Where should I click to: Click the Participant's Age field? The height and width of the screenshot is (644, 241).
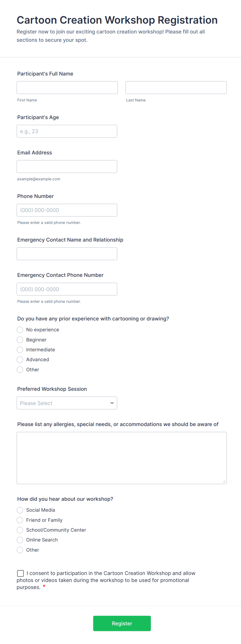click(67, 131)
